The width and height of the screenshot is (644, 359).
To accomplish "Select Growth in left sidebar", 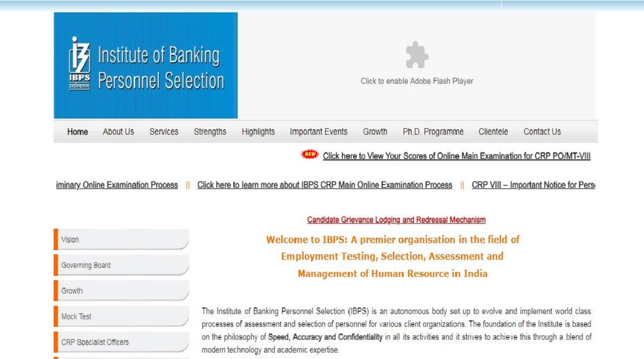I will click(x=121, y=291).
